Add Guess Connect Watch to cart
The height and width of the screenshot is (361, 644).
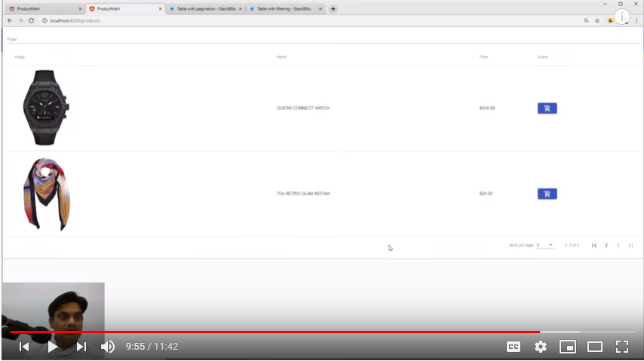point(547,109)
